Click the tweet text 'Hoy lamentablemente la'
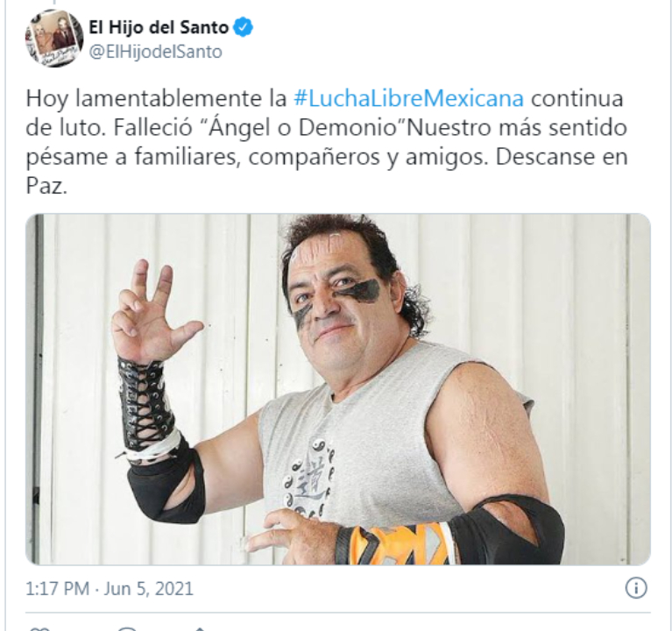Screen dimensions: 672x631 [x=156, y=98]
